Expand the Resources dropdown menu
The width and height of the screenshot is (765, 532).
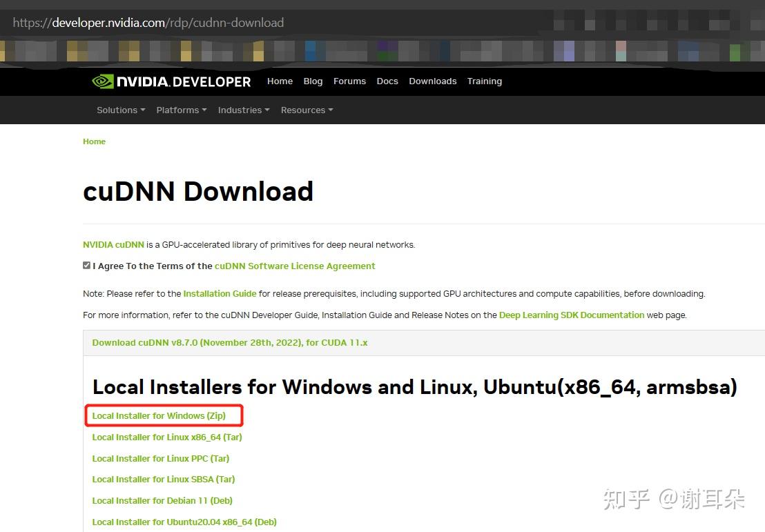click(307, 110)
